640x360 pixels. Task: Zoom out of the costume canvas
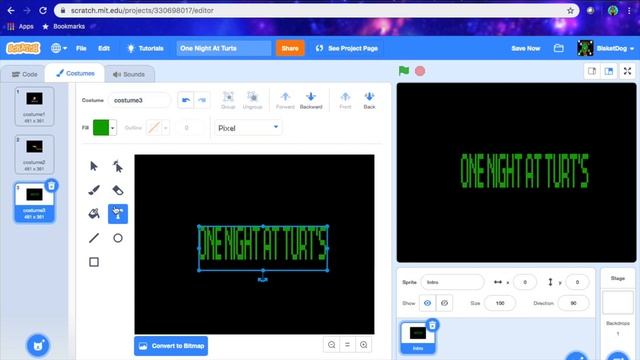(x=331, y=345)
